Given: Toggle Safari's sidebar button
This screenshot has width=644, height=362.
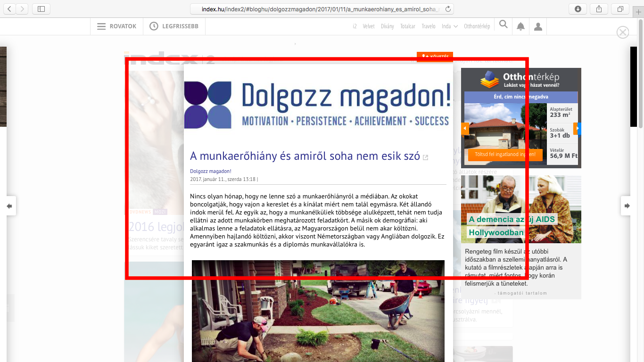Looking at the screenshot, I should (x=41, y=8).
